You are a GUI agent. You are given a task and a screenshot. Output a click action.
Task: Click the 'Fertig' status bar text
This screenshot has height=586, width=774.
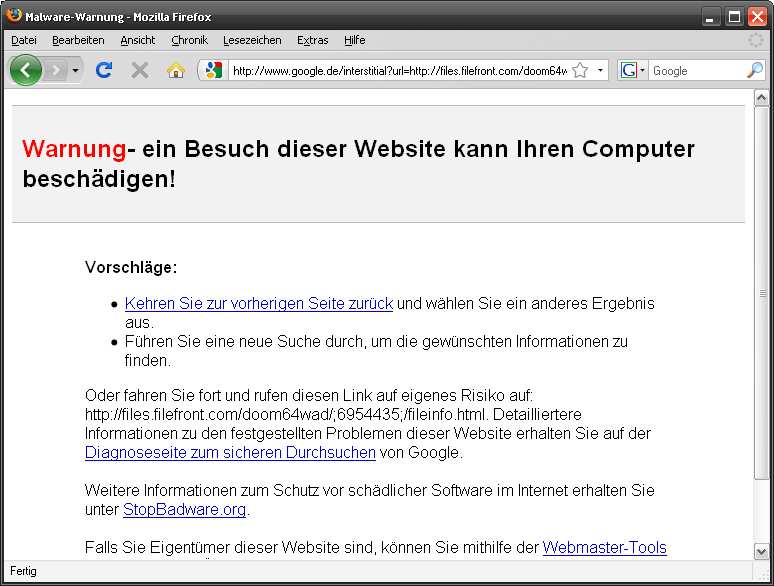tap(23, 571)
